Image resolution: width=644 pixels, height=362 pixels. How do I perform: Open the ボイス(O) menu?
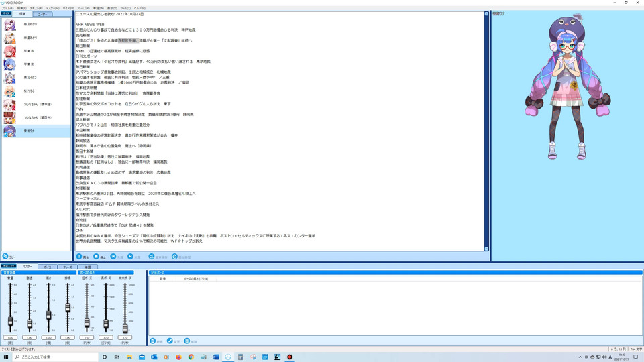pyautogui.click(x=68, y=8)
